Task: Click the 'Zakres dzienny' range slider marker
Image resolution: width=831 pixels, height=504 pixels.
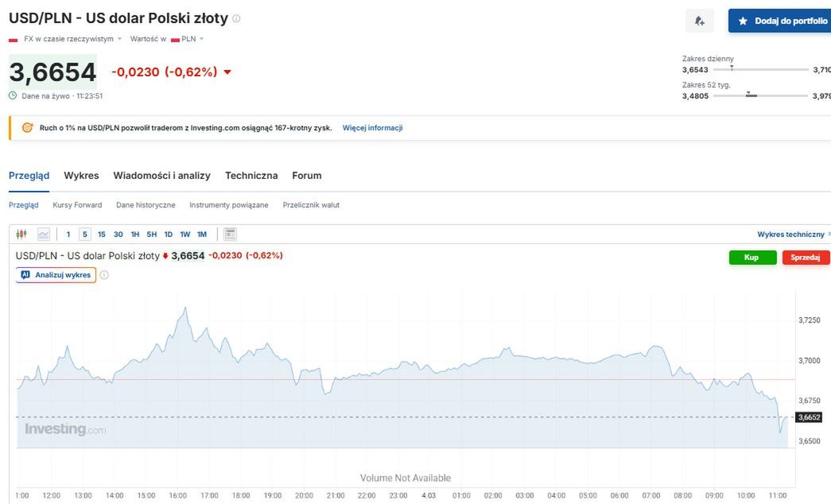Action: (x=732, y=68)
